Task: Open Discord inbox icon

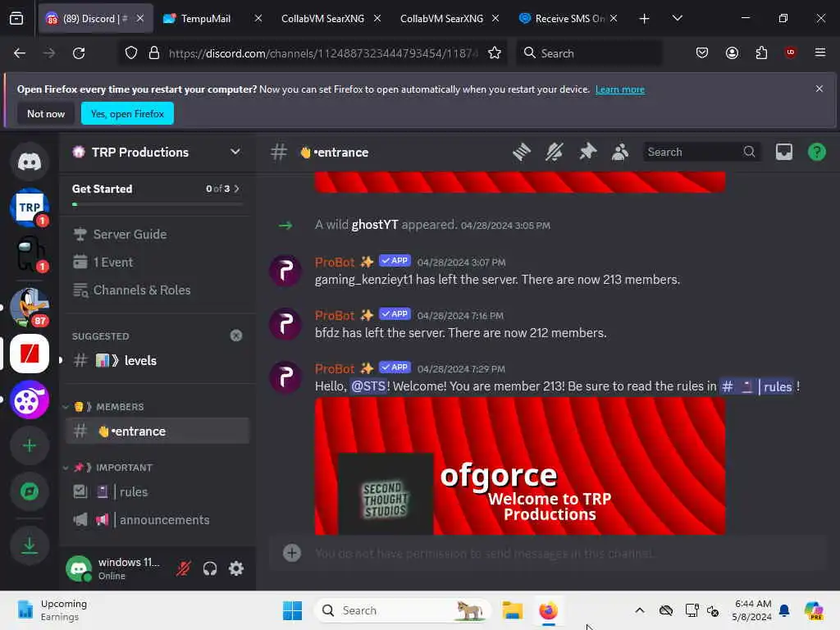Action: click(x=783, y=152)
